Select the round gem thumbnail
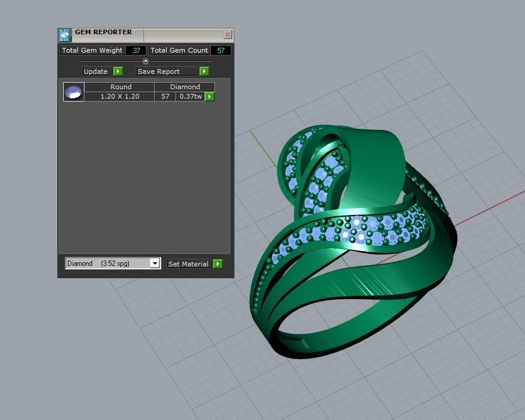 tap(74, 92)
